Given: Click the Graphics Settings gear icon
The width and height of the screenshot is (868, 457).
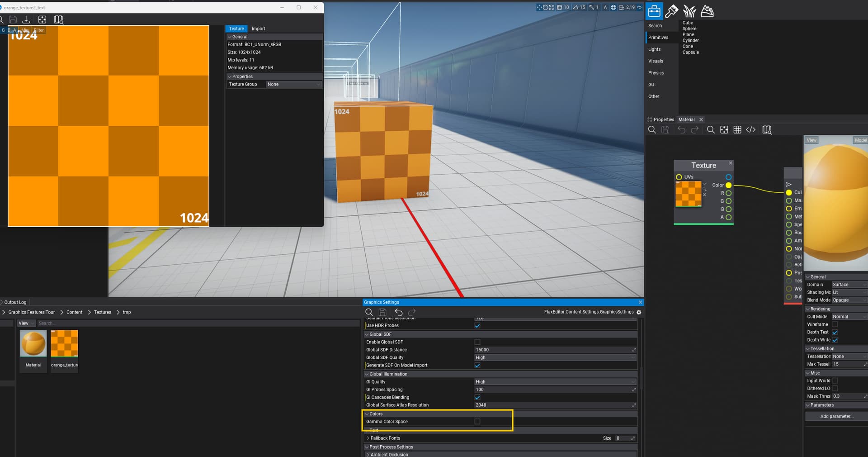Looking at the screenshot, I should tap(639, 312).
